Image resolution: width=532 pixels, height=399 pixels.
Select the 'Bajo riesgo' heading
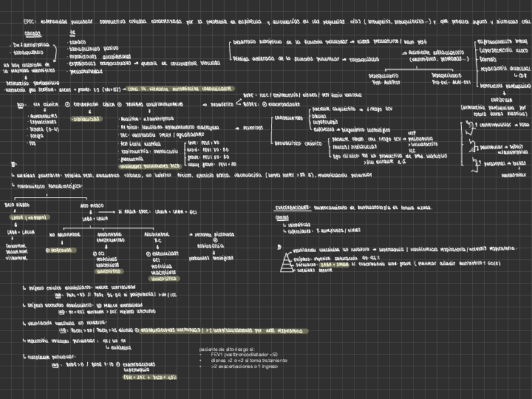coord(17,205)
